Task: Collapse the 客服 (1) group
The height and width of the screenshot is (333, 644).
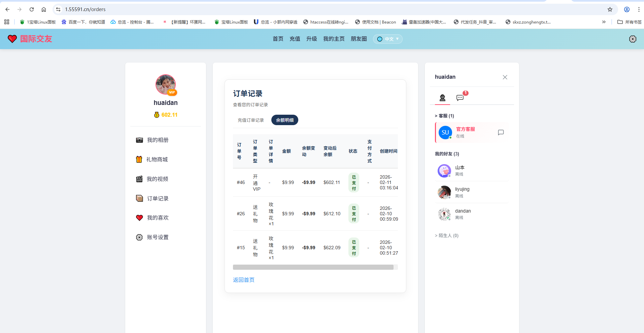Action: pos(444,116)
